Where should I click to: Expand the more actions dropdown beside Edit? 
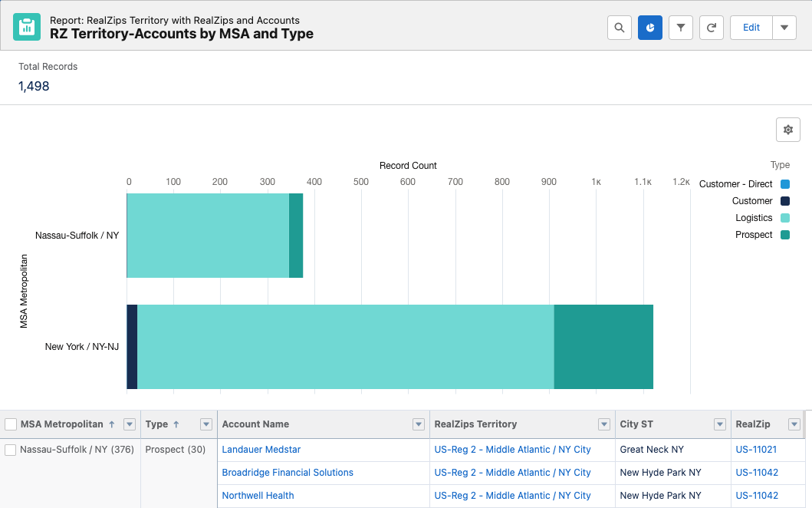pyautogui.click(x=784, y=28)
